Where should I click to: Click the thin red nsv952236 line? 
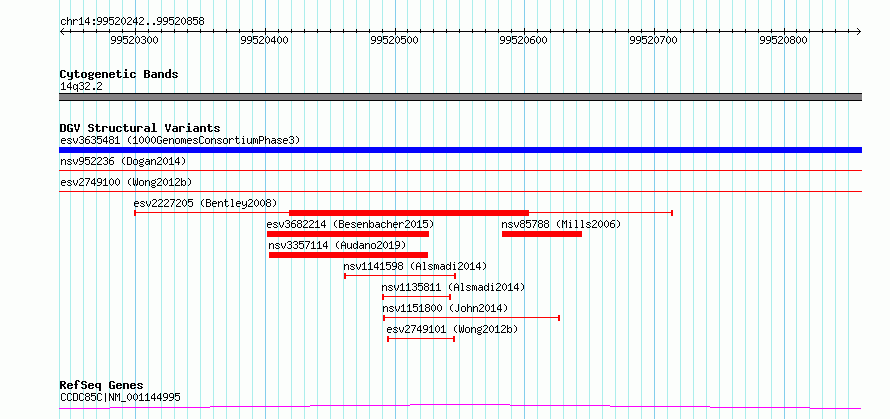460,170
